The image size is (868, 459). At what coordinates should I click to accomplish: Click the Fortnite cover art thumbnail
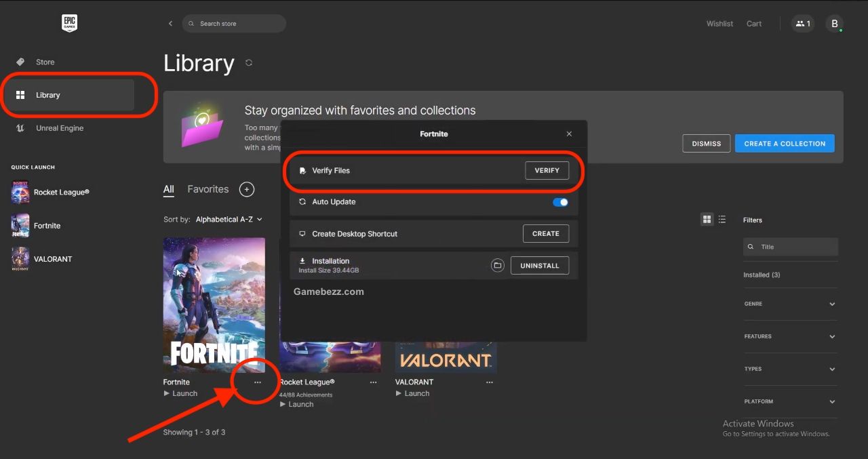tap(214, 305)
